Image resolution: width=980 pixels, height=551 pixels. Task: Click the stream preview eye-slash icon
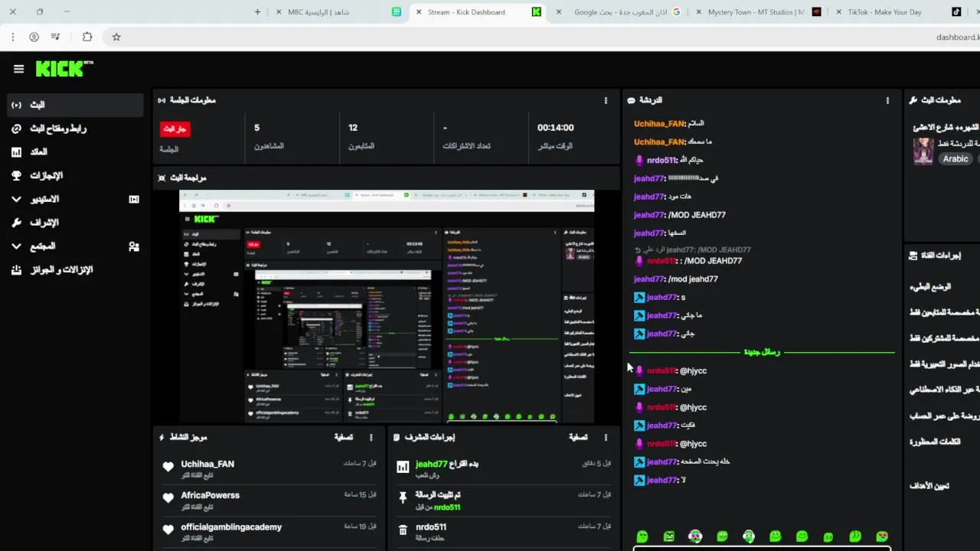161,178
